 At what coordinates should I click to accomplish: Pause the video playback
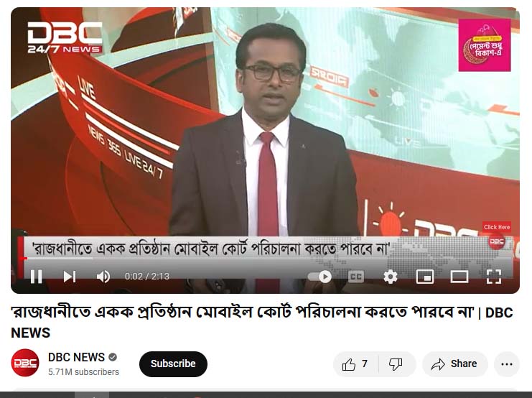[x=37, y=277]
